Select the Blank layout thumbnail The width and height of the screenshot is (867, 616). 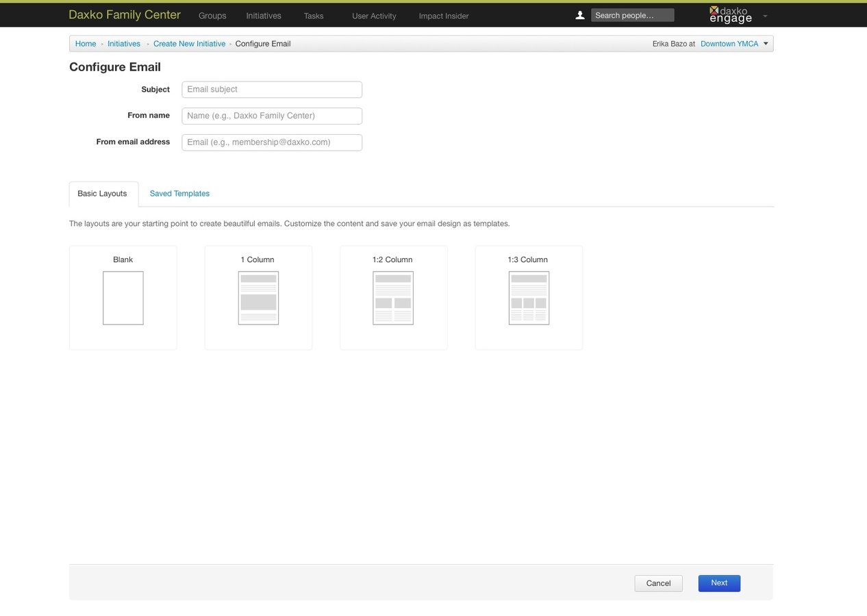pyautogui.click(x=123, y=298)
